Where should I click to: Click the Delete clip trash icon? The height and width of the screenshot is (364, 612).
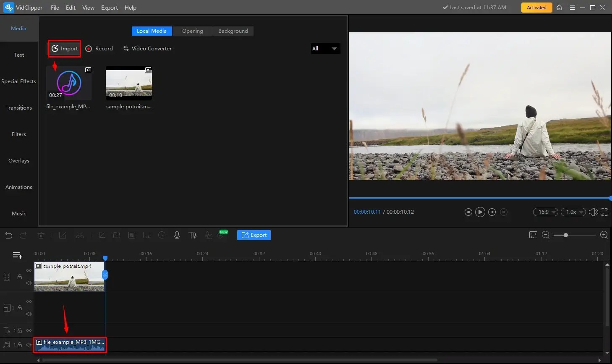point(41,235)
